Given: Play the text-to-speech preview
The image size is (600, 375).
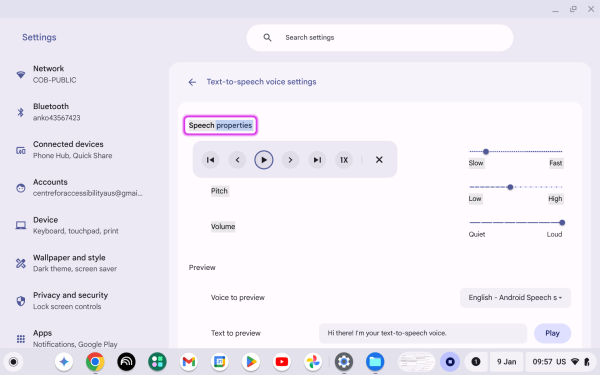Looking at the screenshot, I should pos(552,333).
